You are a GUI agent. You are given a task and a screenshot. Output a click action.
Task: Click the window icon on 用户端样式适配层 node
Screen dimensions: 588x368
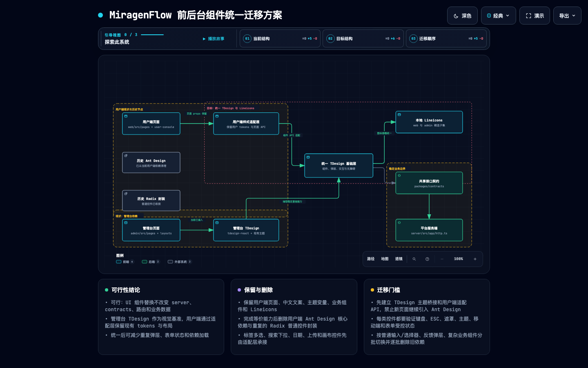click(217, 116)
